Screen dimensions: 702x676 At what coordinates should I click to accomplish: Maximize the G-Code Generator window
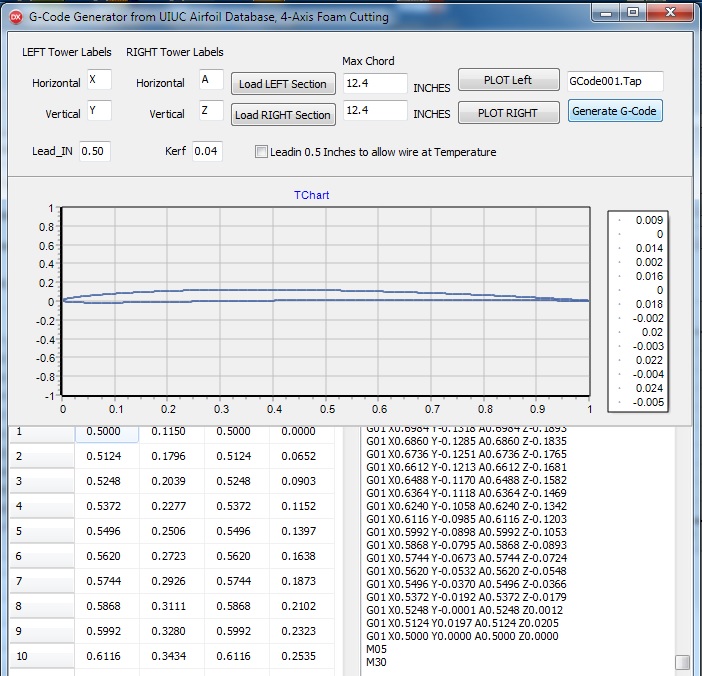pyautogui.click(x=632, y=12)
